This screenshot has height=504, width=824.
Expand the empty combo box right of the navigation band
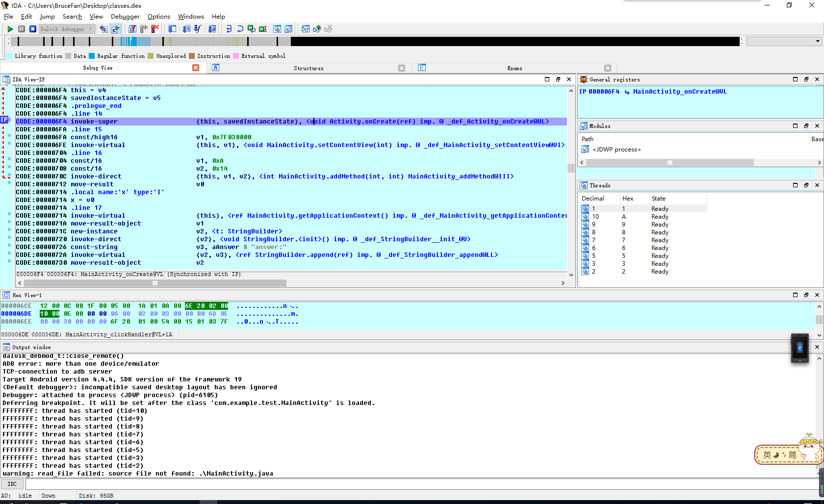(x=817, y=41)
